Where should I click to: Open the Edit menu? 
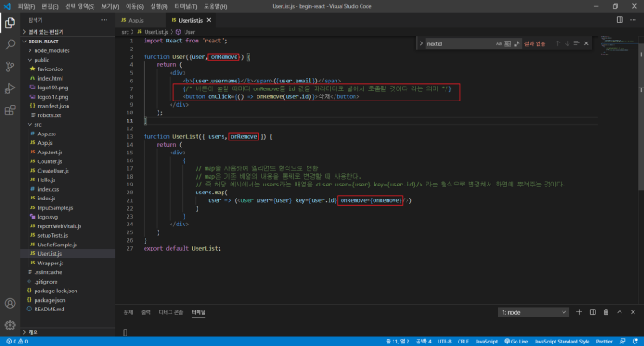50,7
